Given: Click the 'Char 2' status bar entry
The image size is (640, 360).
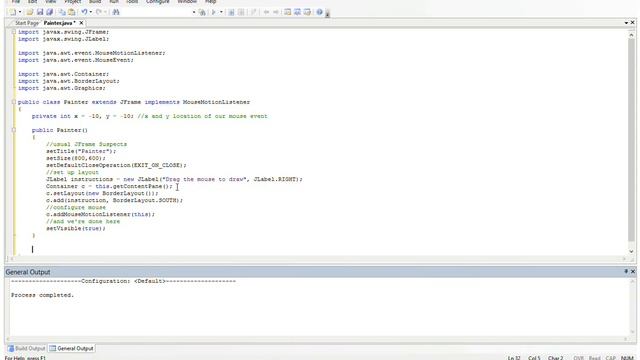Looking at the screenshot, I should [556, 358].
